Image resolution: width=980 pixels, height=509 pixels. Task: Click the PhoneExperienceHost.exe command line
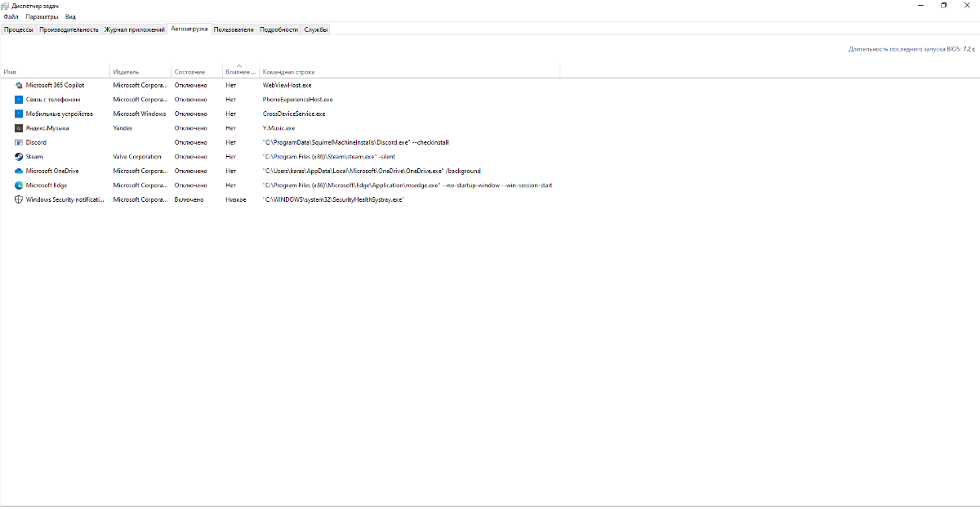click(x=298, y=100)
